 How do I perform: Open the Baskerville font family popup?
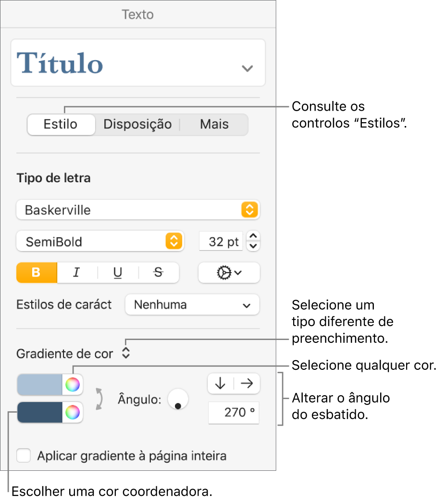point(138,210)
